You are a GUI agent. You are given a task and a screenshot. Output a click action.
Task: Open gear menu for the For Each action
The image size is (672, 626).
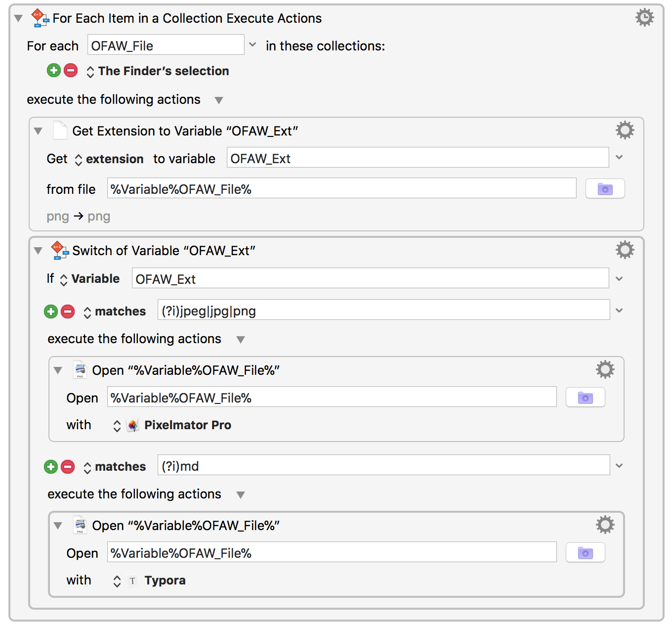(644, 18)
